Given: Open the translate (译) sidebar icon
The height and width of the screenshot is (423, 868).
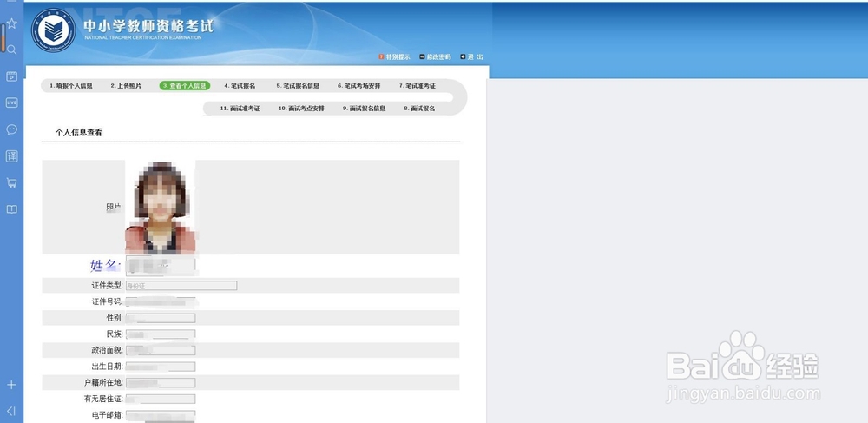Looking at the screenshot, I should coord(11,156).
